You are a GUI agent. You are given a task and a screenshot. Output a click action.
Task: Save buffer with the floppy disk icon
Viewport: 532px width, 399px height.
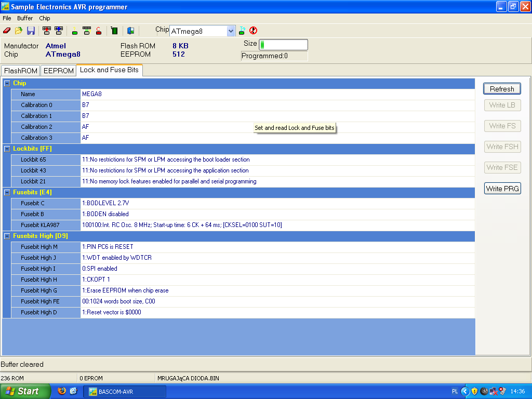pyautogui.click(x=31, y=31)
